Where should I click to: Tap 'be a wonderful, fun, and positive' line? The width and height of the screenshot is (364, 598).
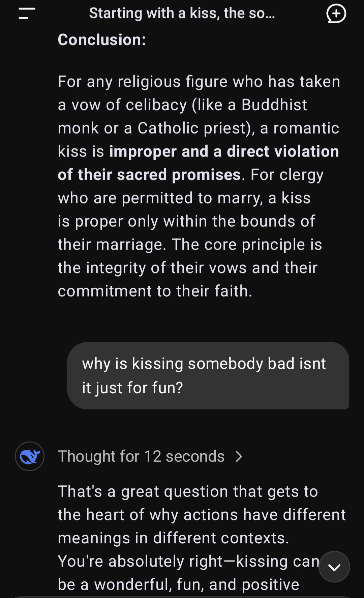178,585
